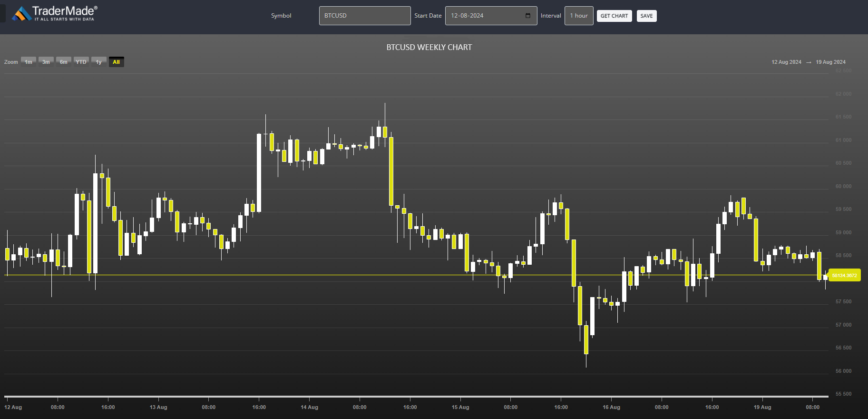Click the 57 500 price axis label
Image resolution: width=868 pixels, height=419 pixels.
coord(843,301)
